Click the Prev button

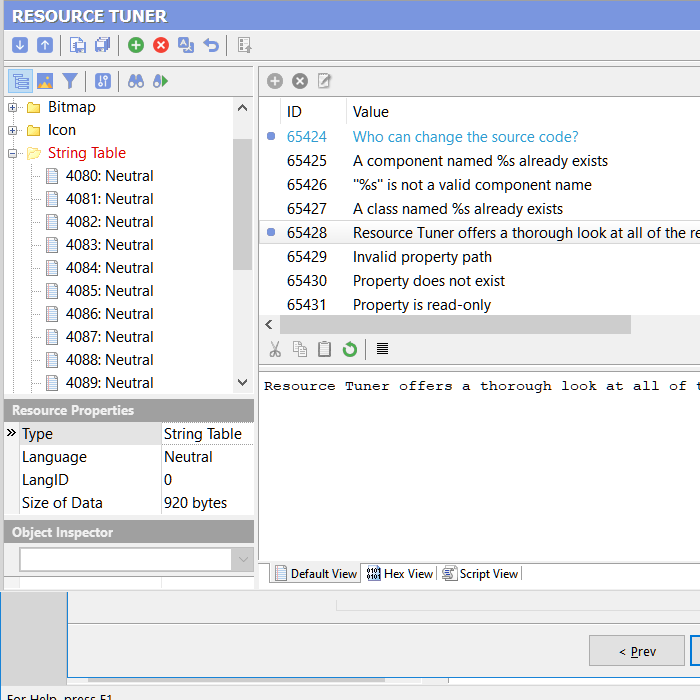click(637, 651)
